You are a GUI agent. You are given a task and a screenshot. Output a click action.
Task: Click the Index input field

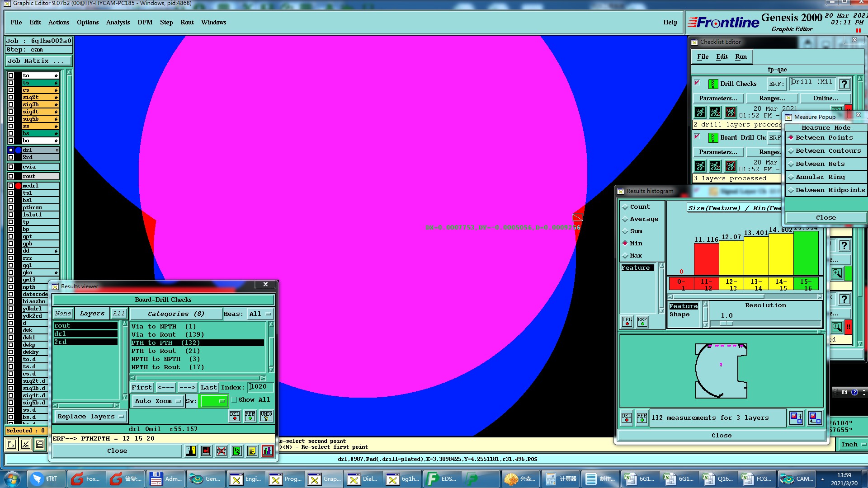tap(260, 387)
